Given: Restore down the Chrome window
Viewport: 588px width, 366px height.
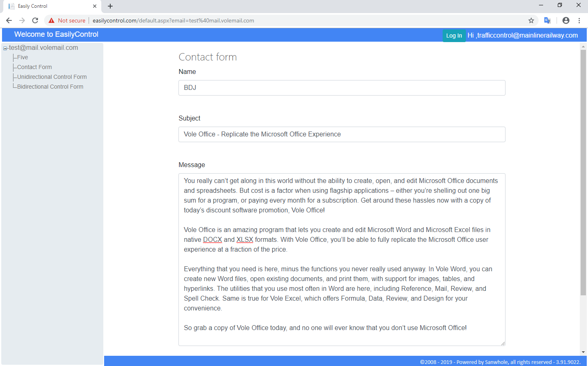Looking at the screenshot, I should pyautogui.click(x=560, y=5).
